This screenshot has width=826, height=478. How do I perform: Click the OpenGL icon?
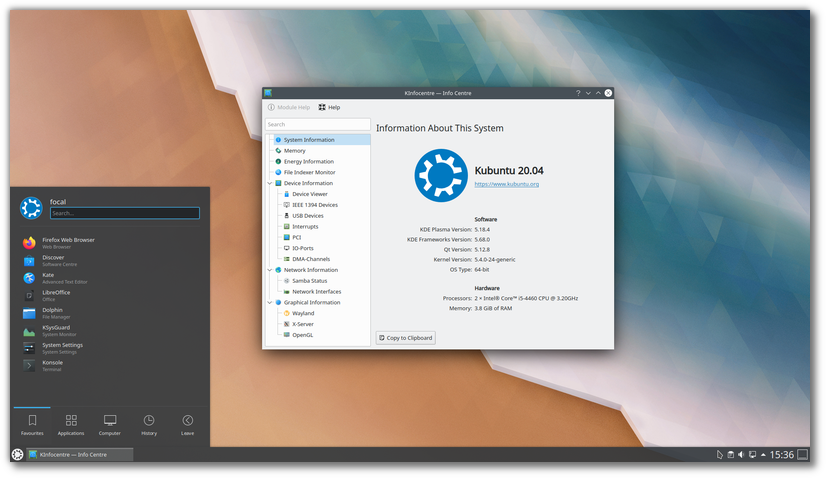[287, 335]
